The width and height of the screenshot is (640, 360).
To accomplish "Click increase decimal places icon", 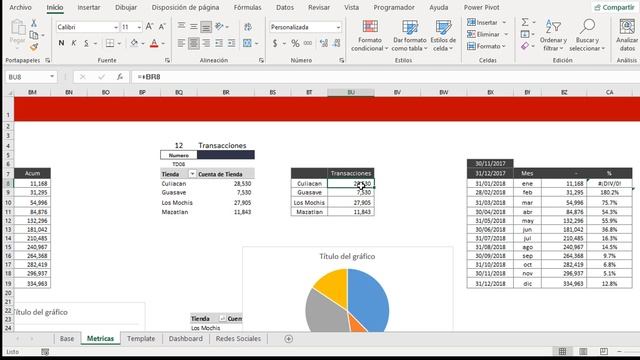I will pyautogui.click(x=324, y=43).
